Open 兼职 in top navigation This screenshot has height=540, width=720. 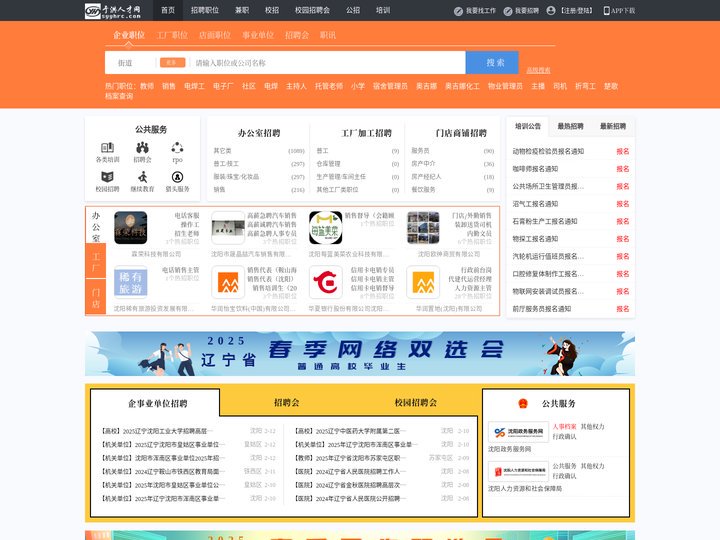point(242,10)
